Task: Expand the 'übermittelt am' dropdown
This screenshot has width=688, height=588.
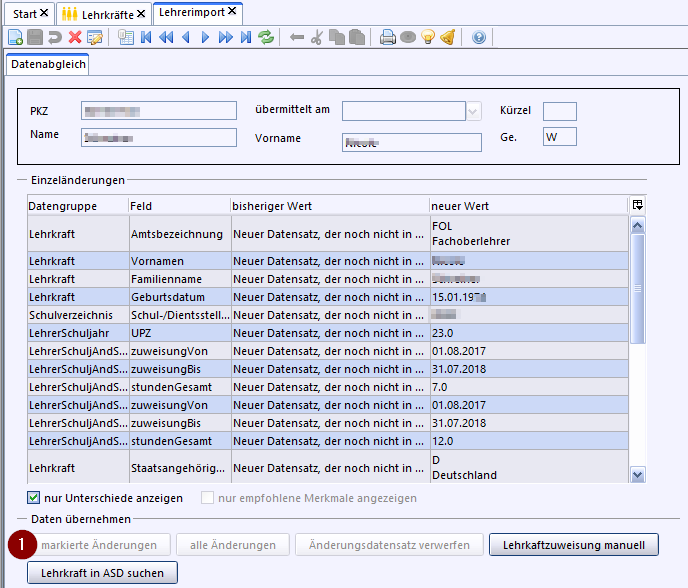Action: pos(473,111)
